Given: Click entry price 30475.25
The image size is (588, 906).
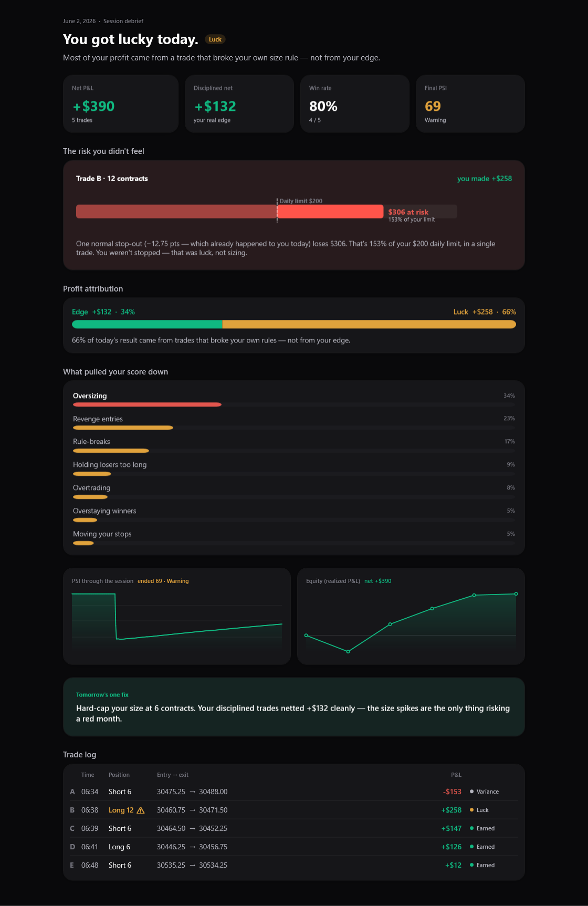Looking at the screenshot, I should pyautogui.click(x=171, y=792).
